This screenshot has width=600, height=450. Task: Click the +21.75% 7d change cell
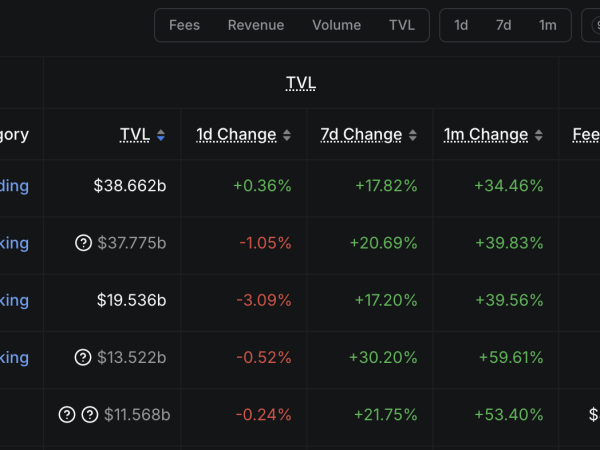385,415
